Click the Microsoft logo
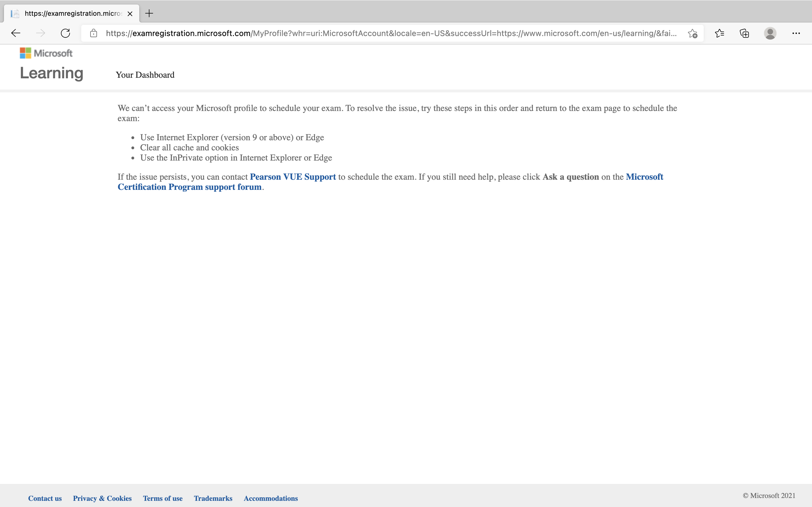 click(x=46, y=53)
